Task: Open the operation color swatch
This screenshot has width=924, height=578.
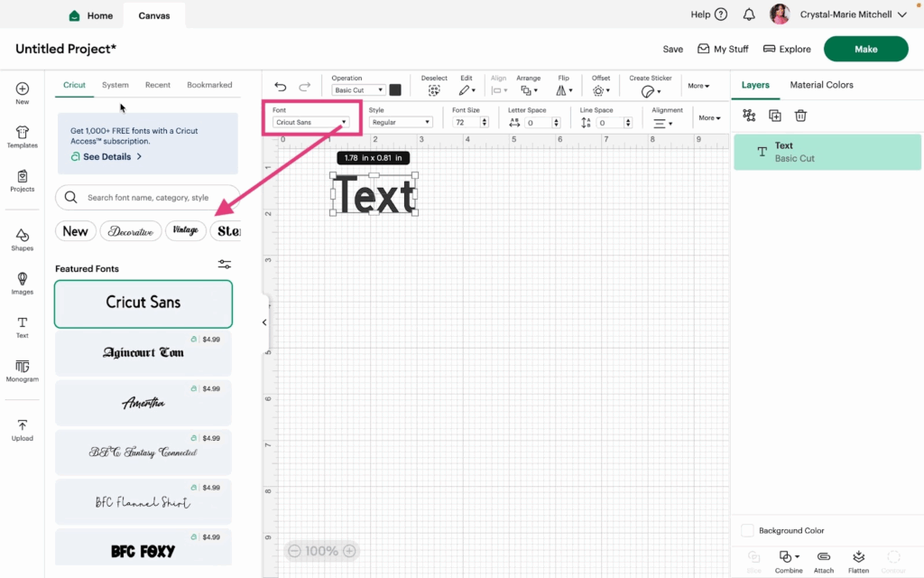Action: tap(395, 89)
